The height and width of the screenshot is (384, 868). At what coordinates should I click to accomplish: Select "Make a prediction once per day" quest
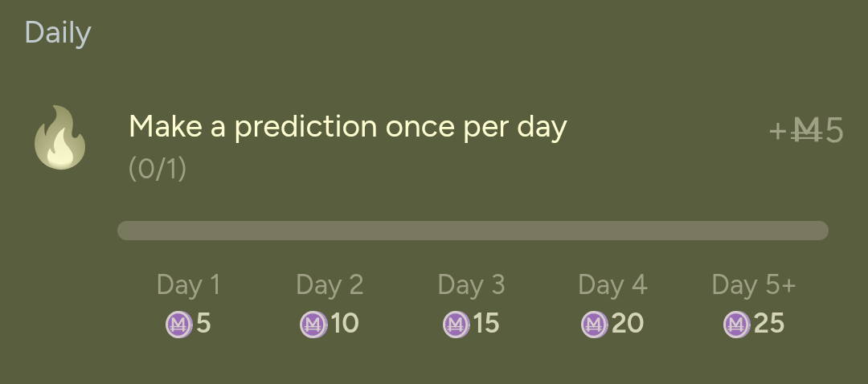pyautogui.click(x=348, y=127)
